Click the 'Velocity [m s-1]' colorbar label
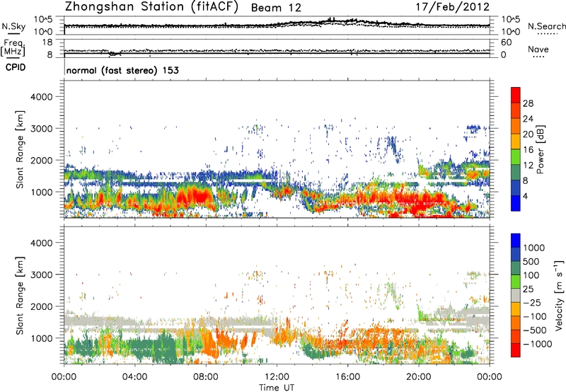 tap(559, 295)
